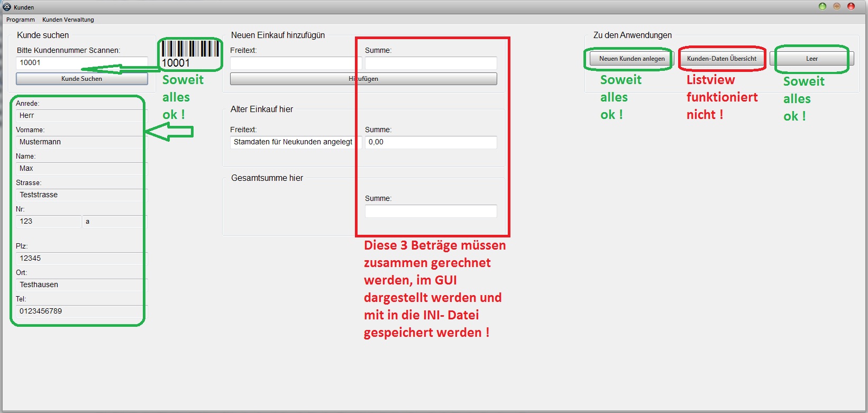Click the barcode image labeled 10001
Screen dimensions: 868x413
190,54
